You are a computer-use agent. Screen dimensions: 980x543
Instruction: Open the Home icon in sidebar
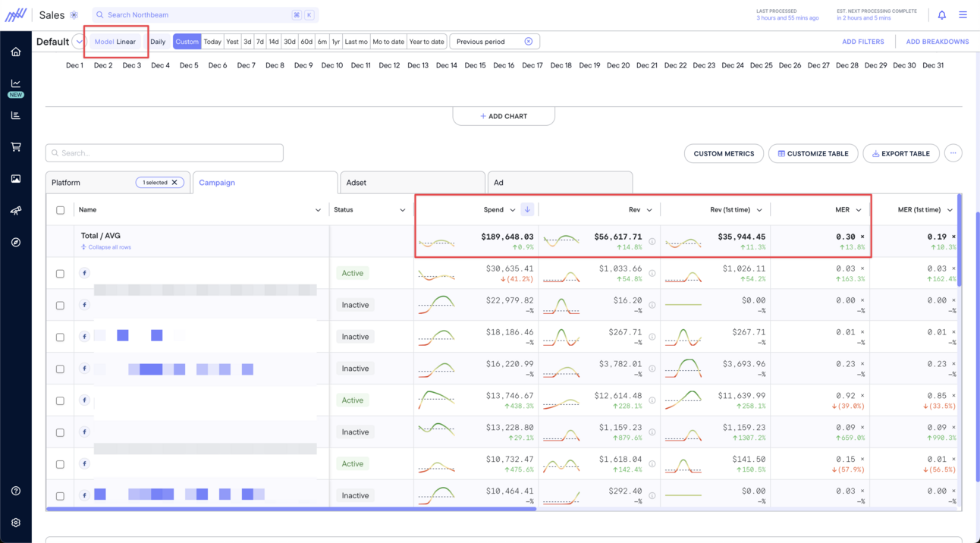[x=16, y=52]
